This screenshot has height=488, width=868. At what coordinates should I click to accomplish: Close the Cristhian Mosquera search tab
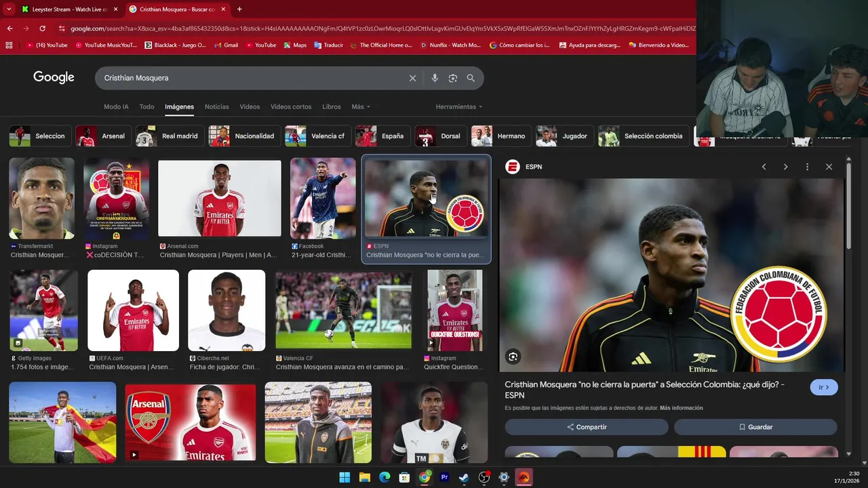click(x=223, y=9)
